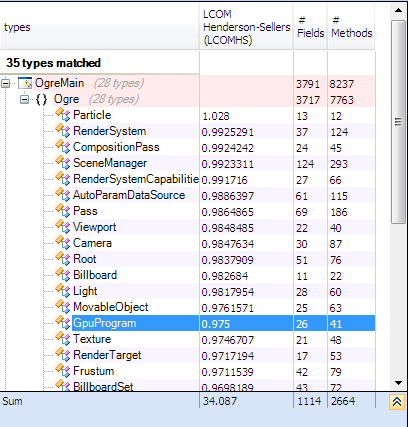Click the 0.975 LCOMHS value
The height and width of the screenshot is (427, 408).
tap(216, 324)
